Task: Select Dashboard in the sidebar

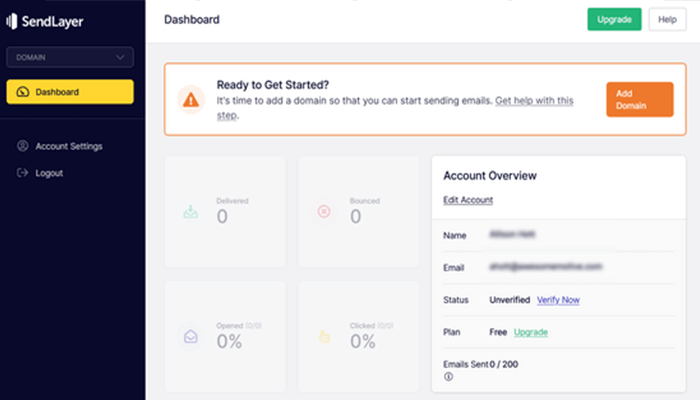Action: point(70,92)
